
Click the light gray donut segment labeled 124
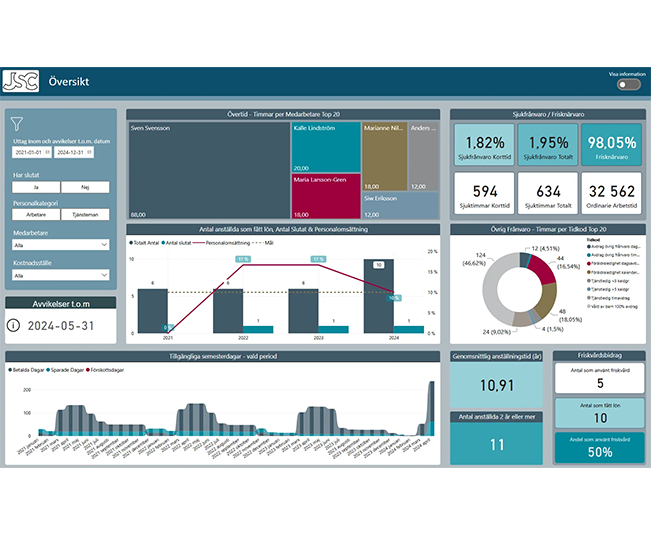[496, 290]
